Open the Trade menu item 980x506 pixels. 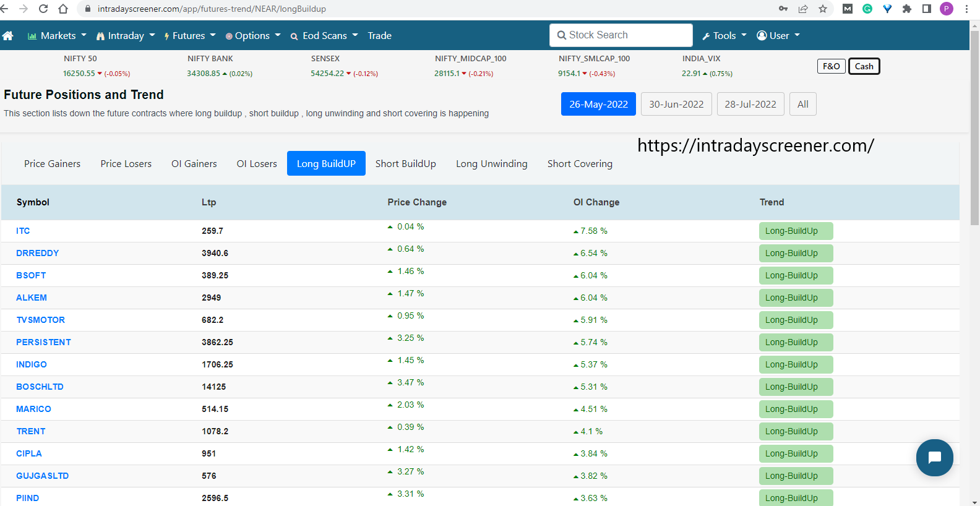379,36
